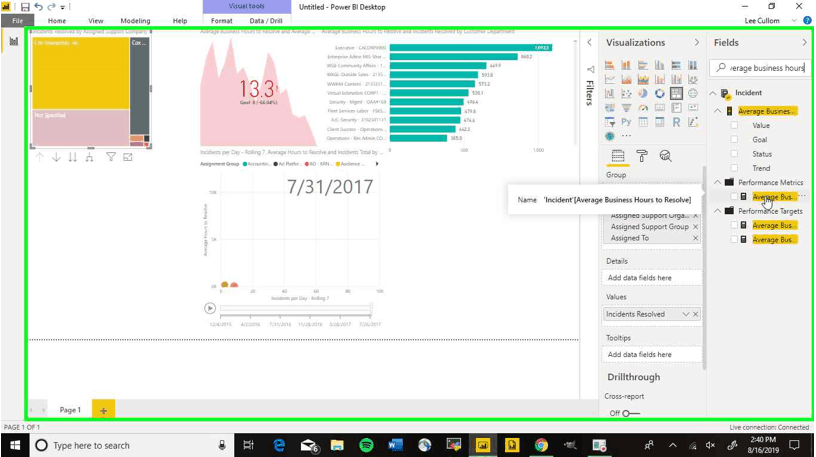Choose the Stacked area chart visual
The width and height of the screenshot is (816, 457).
pyautogui.click(x=643, y=79)
